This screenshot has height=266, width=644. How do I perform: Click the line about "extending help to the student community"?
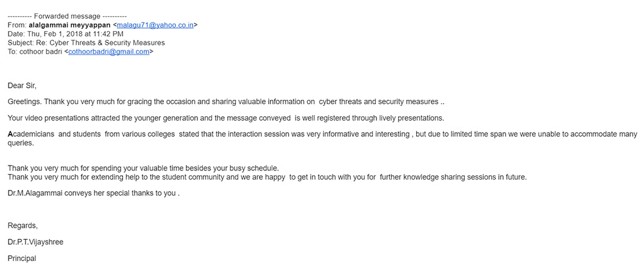point(267,177)
